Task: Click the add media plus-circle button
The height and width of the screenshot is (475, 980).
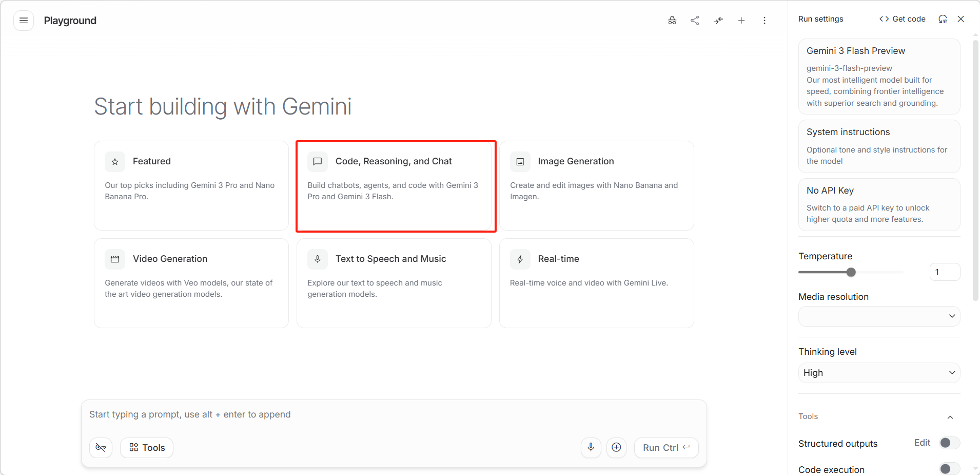Action: click(x=617, y=448)
